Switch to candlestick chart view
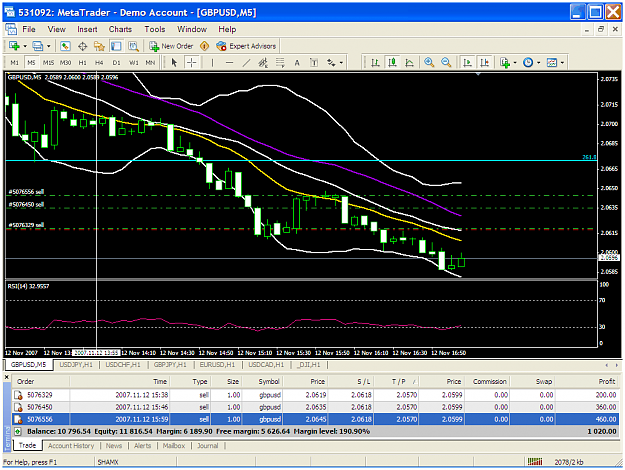The width and height of the screenshot is (625, 470). (392, 63)
